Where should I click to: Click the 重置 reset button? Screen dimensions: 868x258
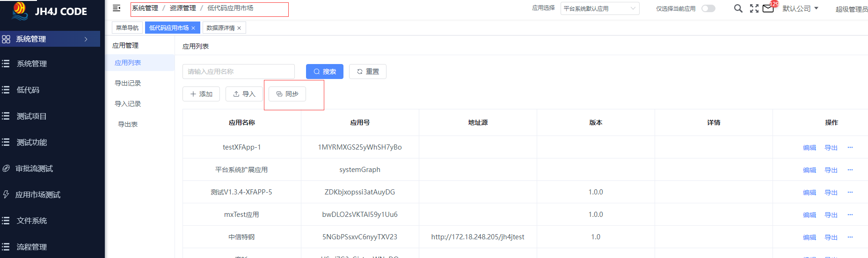pos(368,72)
